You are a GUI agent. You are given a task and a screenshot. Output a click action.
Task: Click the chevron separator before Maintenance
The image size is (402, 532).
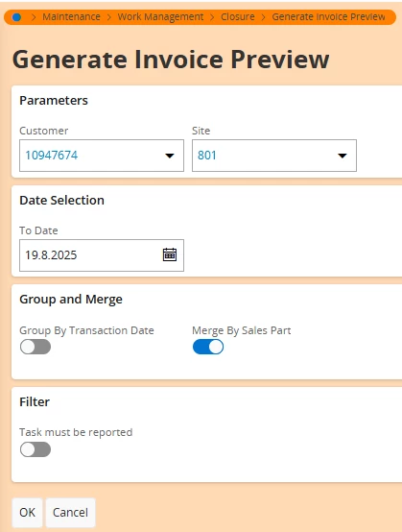point(34,17)
